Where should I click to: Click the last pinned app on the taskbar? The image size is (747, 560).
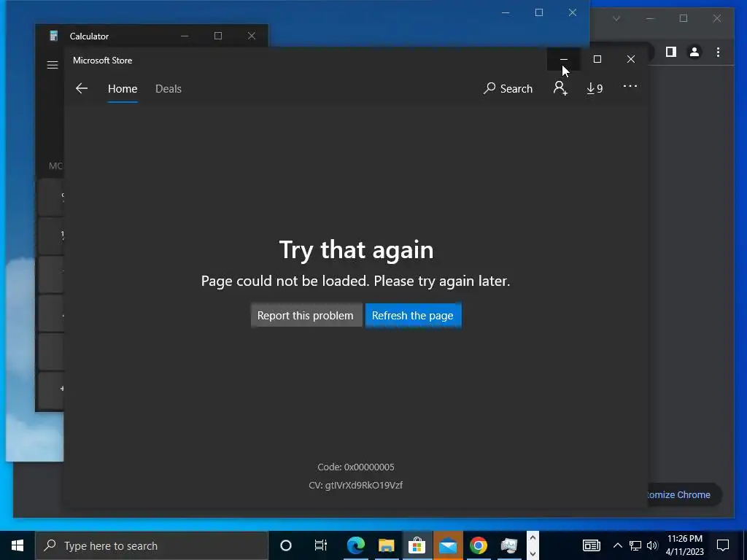click(508, 545)
